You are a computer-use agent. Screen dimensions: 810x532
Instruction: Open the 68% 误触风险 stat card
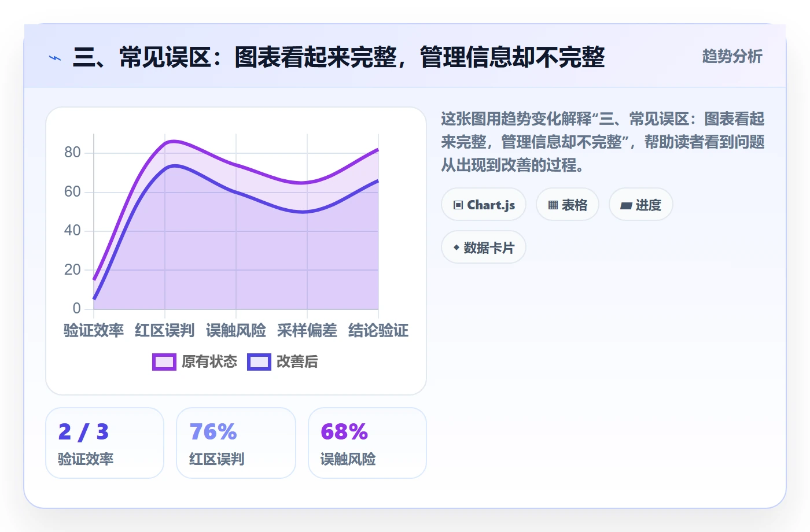click(367, 443)
